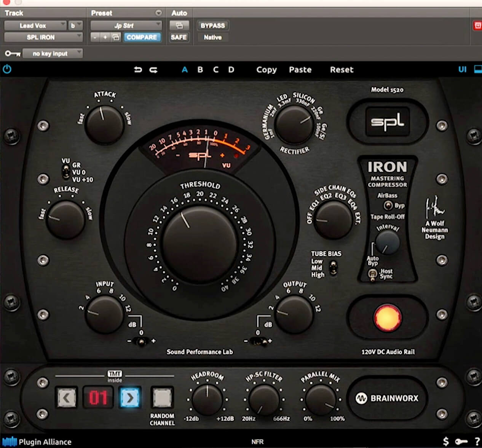The height and width of the screenshot is (448, 482).
Task: Click the undo arrow icon
Action: pyautogui.click(x=138, y=70)
